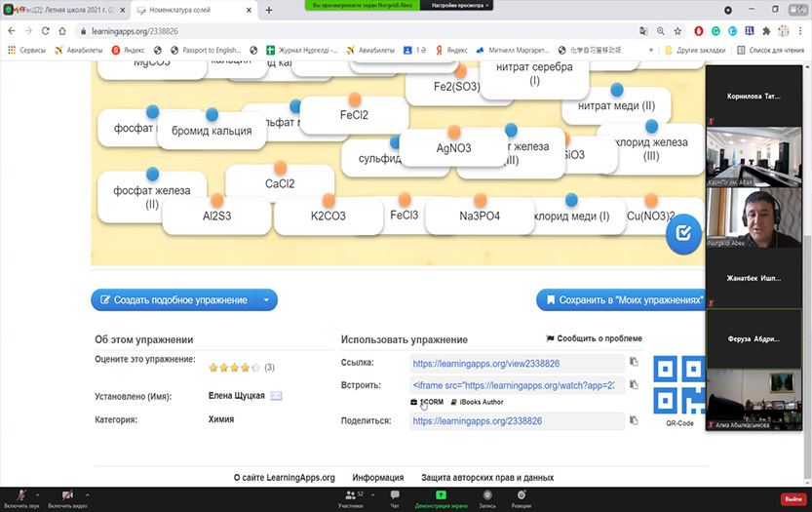The image size is (812, 512).
Task: Copy the Поделиться link via copy icon
Action: tap(634, 420)
